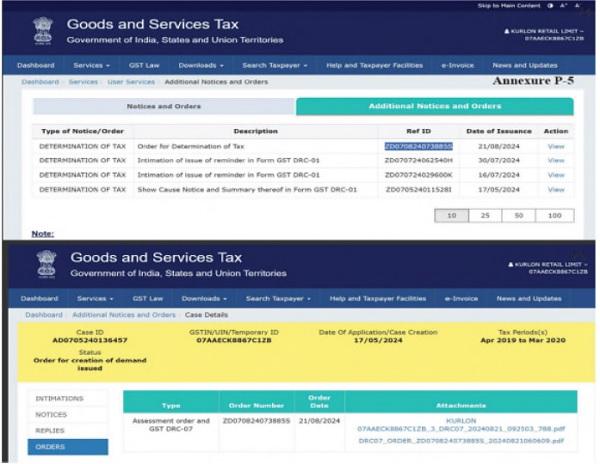Click Dashboard breadcrumb in the Case Details page
This screenshot has width=600, height=464.
point(44,315)
